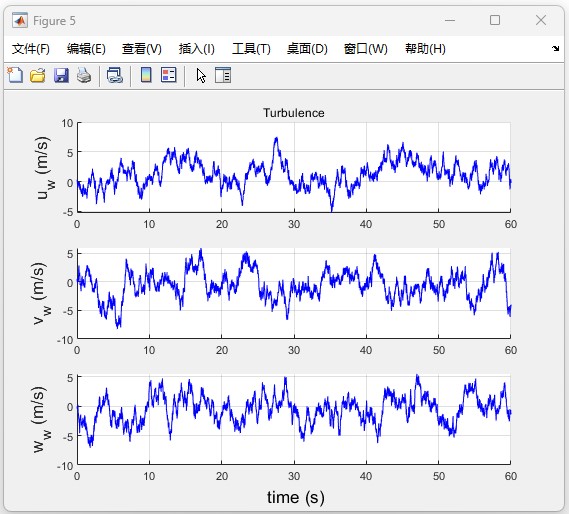The image size is (569, 514).
Task: Open the 查看(V) menu
Action: click(x=142, y=49)
